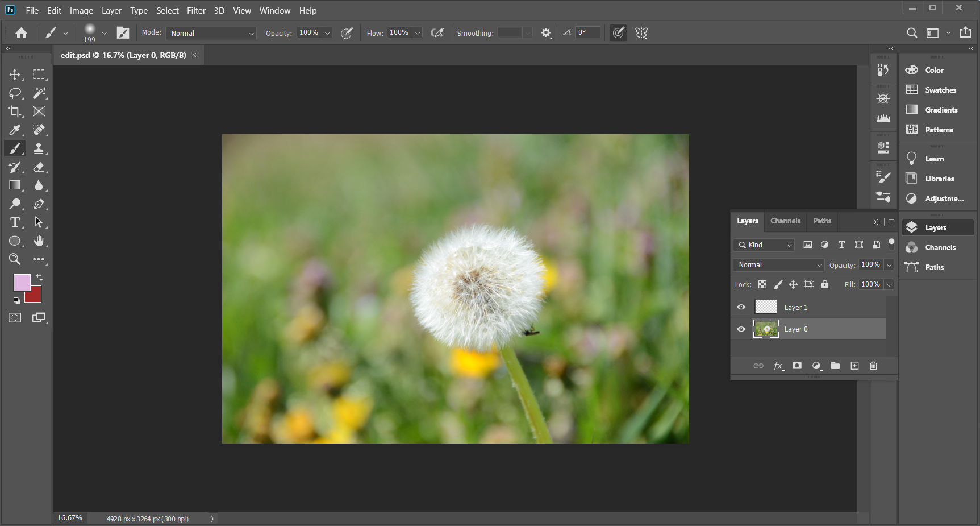
Task: Click the delete layer trash icon
Action: point(873,366)
